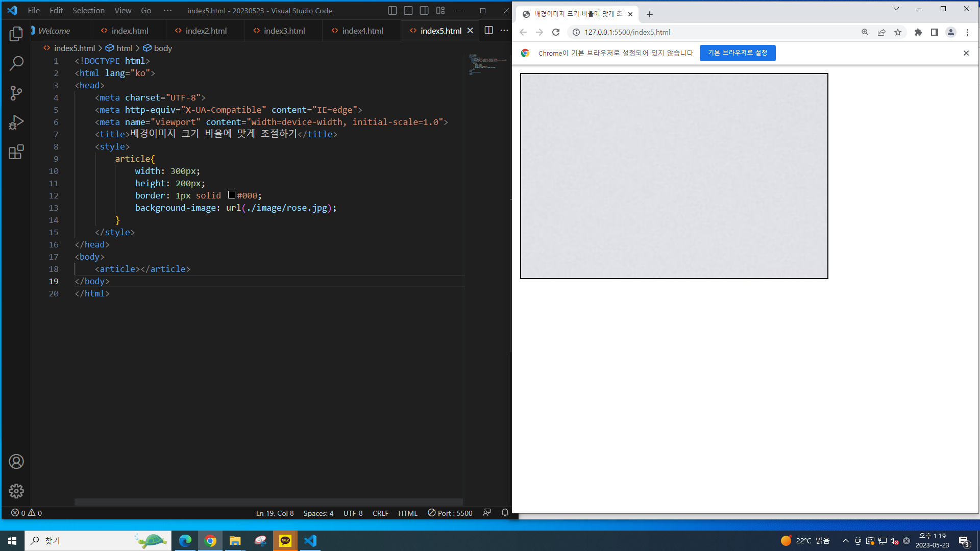Click Port : 5500 in status bar
This screenshot has height=551, width=980.
click(x=450, y=513)
